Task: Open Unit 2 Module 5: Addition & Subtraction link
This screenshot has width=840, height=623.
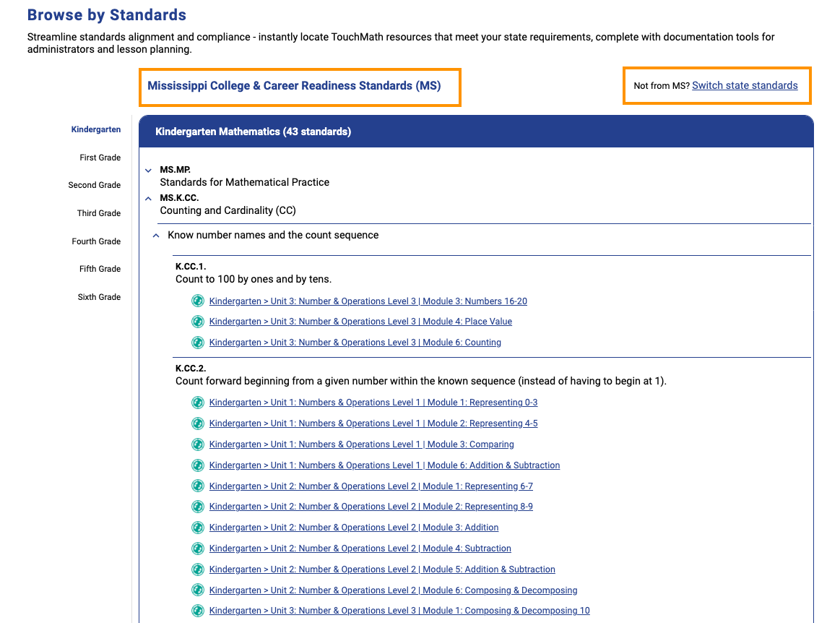Action: point(382,570)
